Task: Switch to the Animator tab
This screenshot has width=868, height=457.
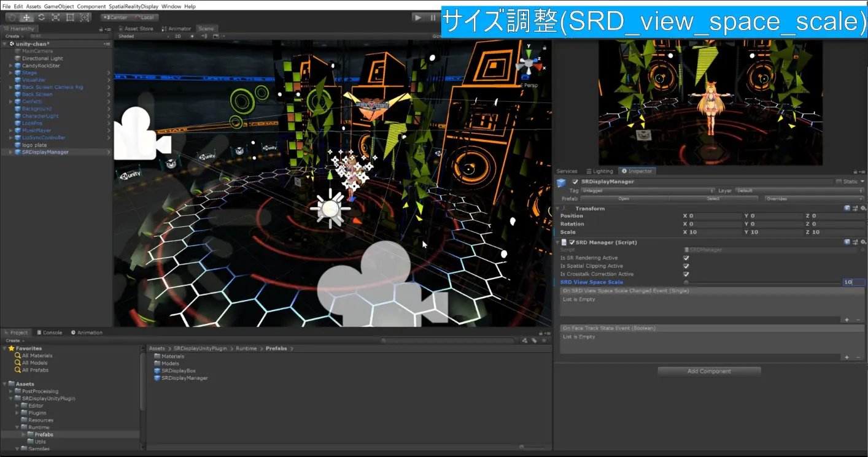Action: tap(176, 28)
